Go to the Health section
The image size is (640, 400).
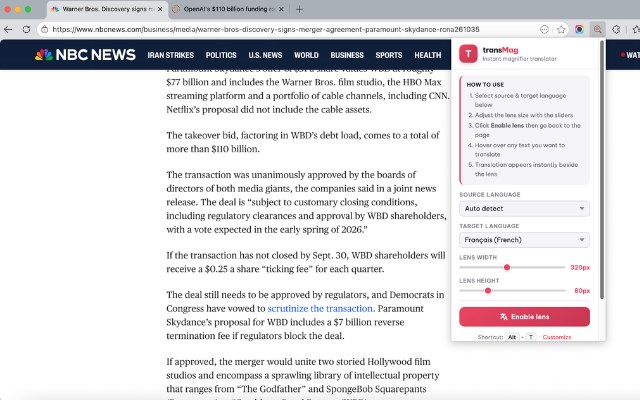[428, 55]
